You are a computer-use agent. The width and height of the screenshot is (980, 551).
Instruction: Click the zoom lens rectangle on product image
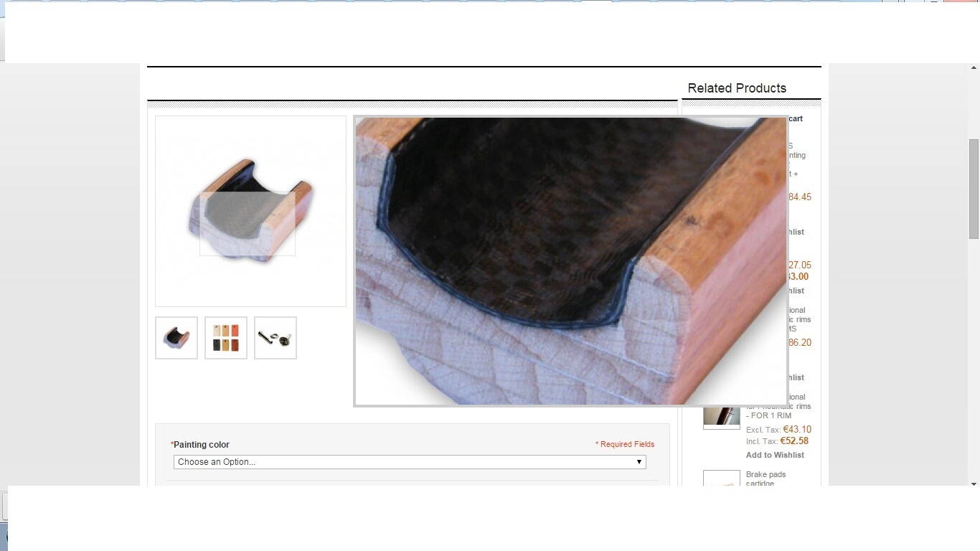coord(248,224)
